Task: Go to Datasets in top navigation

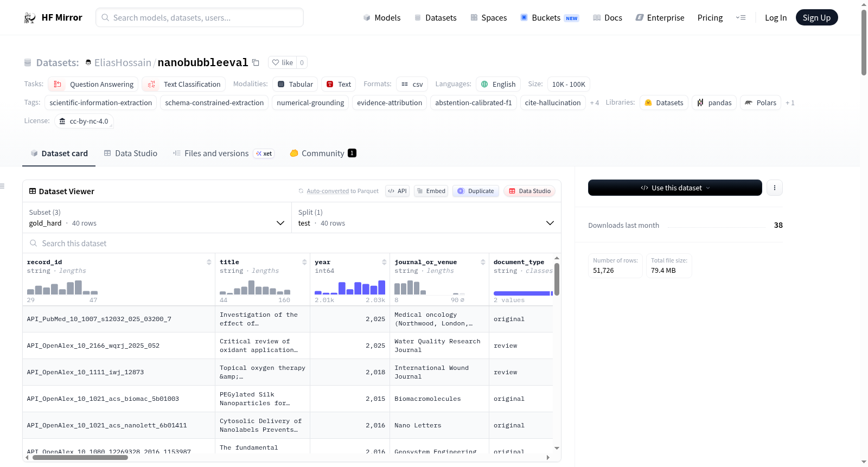Action: point(436,18)
